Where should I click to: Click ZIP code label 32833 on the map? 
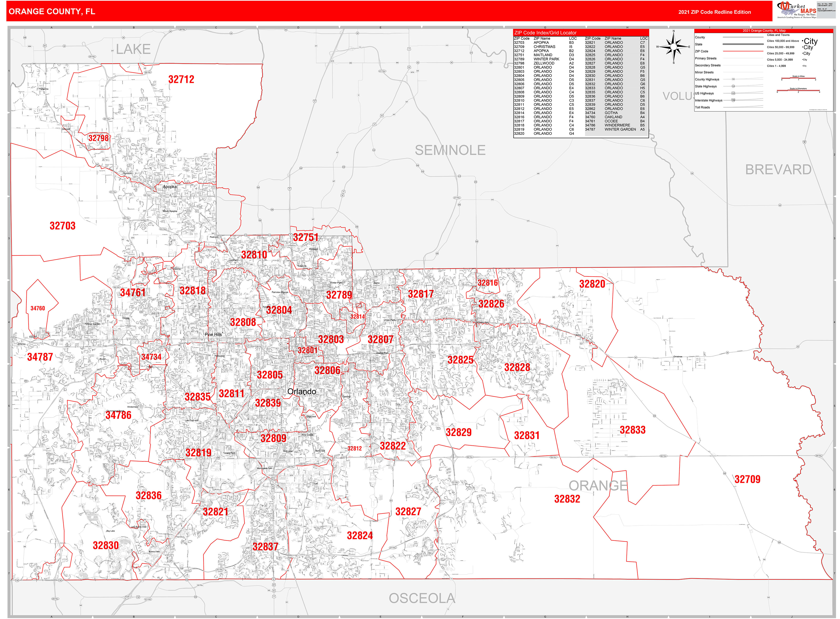tap(632, 430)
